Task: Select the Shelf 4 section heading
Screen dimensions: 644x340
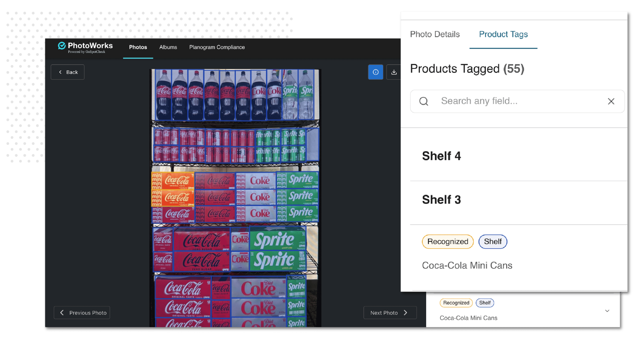Action: click(441, 156)
